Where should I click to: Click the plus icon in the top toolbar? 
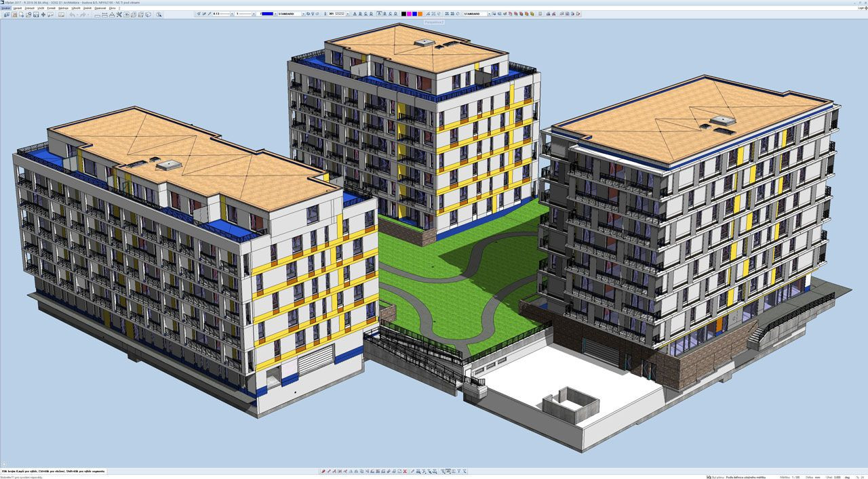43,14
